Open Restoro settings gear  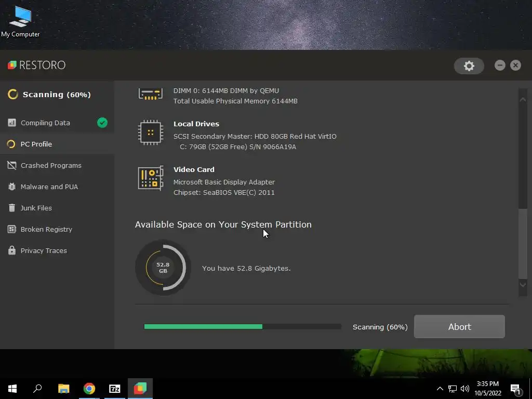469,66
